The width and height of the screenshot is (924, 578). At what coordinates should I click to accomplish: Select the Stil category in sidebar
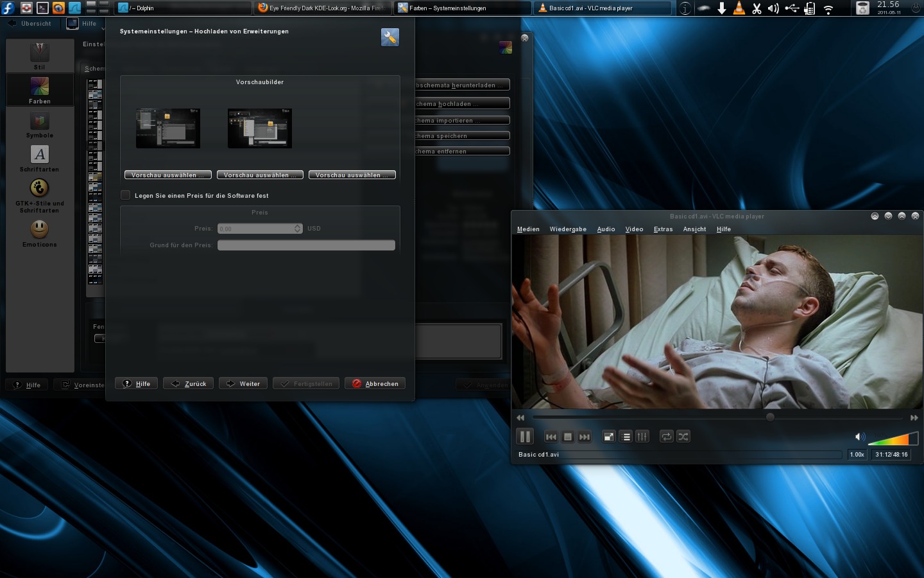(40, 56)
